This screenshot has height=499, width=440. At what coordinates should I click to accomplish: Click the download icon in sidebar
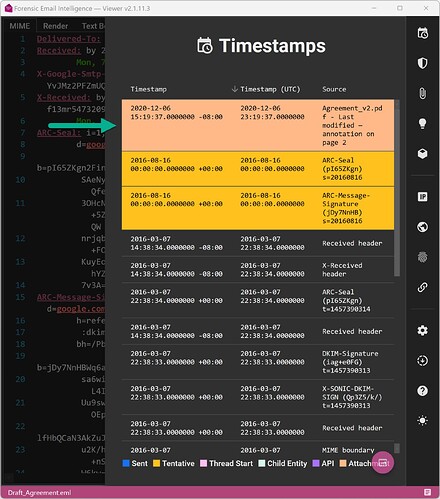click(x=422, y=360)
